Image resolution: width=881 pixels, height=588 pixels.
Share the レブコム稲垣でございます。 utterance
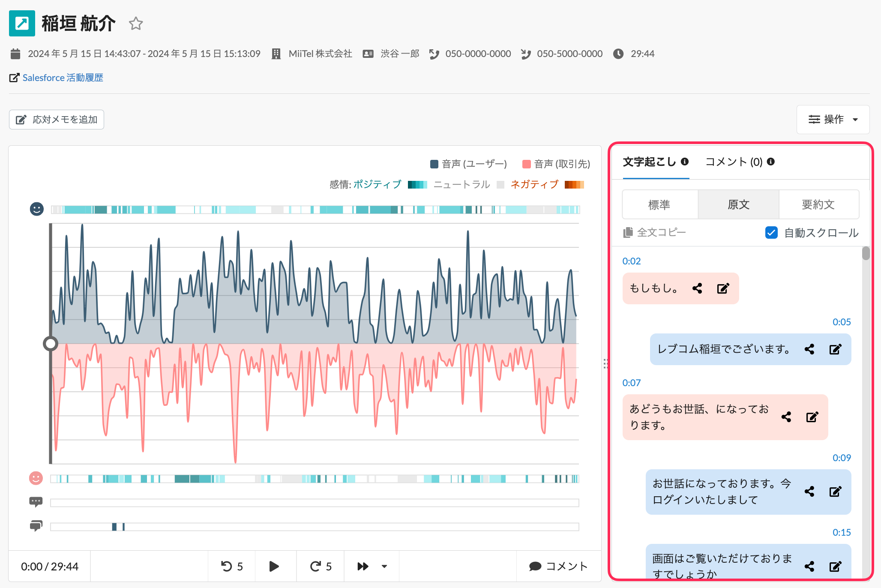pos(809,349)
